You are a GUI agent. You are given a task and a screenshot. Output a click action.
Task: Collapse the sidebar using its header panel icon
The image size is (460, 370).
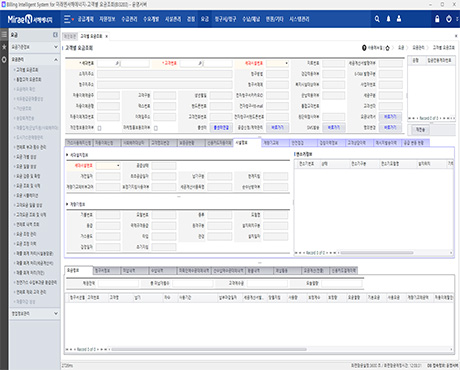click(55, 35)
